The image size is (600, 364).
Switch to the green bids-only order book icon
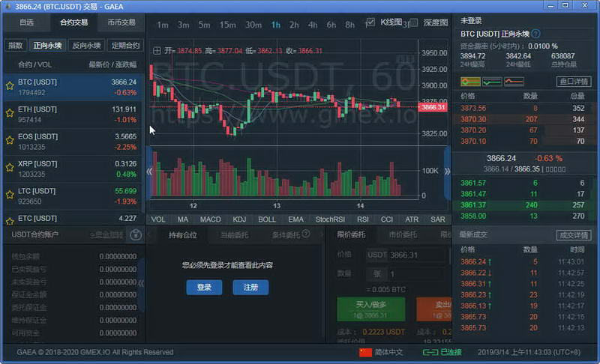coord(492,81)
